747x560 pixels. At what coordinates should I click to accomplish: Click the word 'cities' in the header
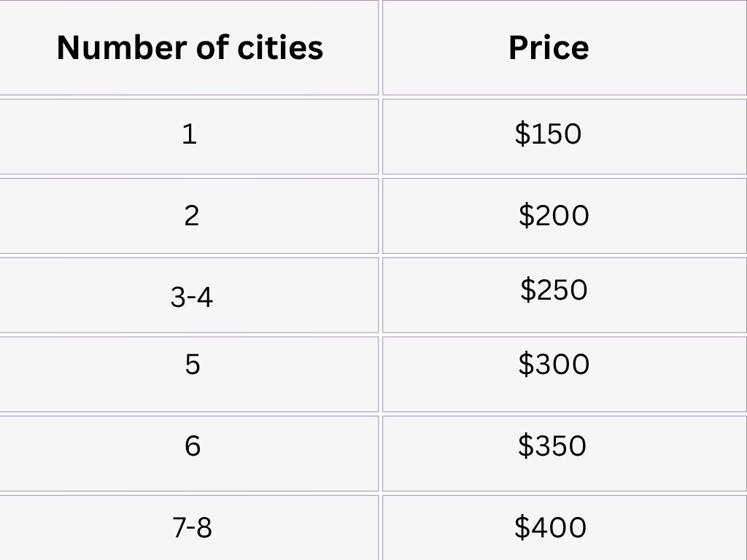pyautogui.click(x=280, y=47)
